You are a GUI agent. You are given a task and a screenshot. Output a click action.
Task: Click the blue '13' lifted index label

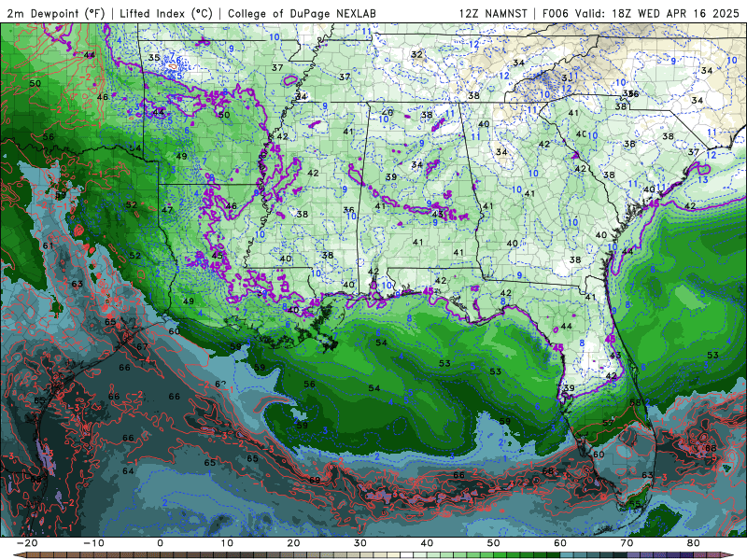pos(703,180)
